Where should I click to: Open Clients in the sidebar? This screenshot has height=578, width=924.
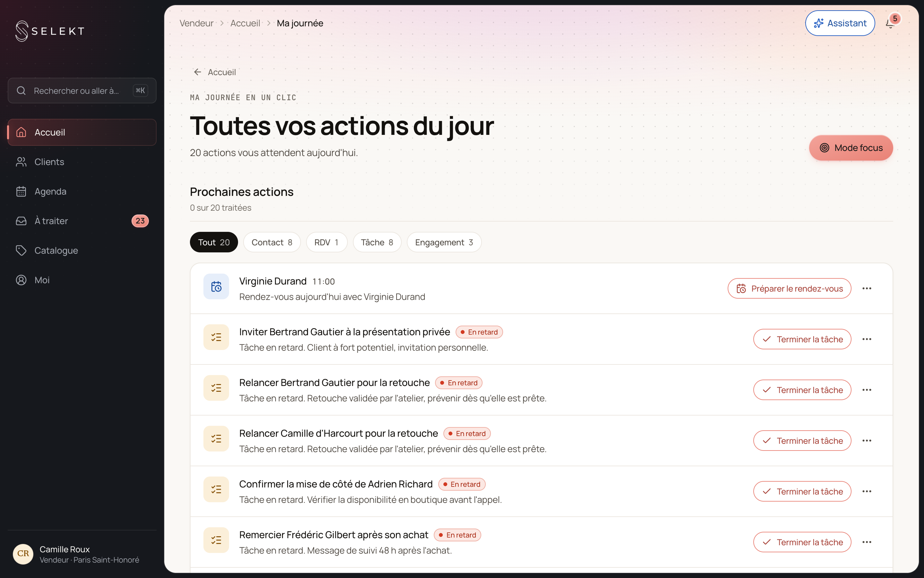82,162
